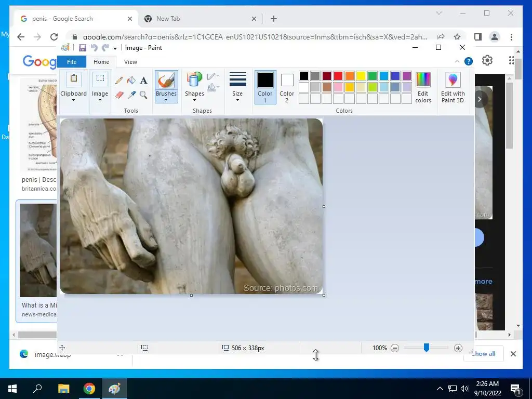The width and height of the screenshot is (532, 399).
Task: Expand the Image group dropdown
Action: pyautogui.click(x=100, y=100)
